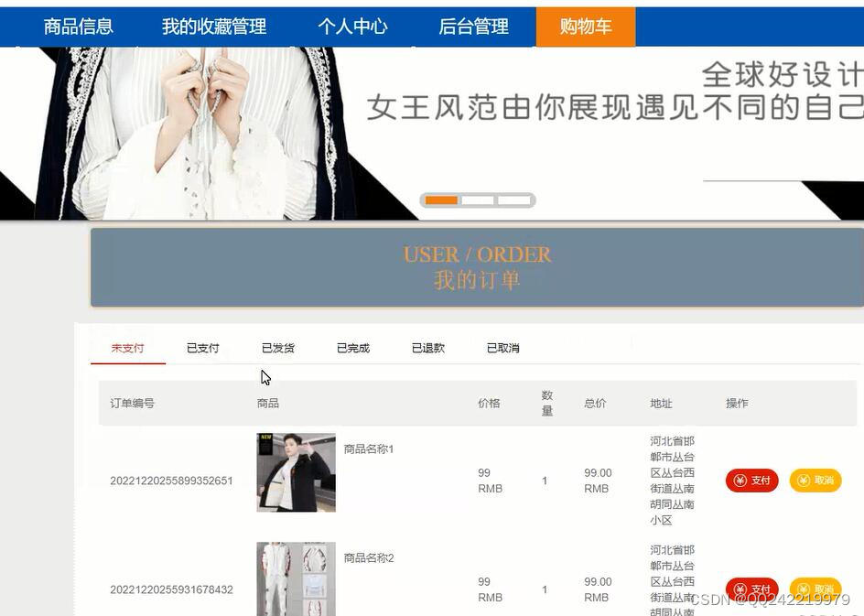This screenshot has width=864, height=616.
Task: Open 我的收藏管理 in the navbar
Action: click(212, 27)
